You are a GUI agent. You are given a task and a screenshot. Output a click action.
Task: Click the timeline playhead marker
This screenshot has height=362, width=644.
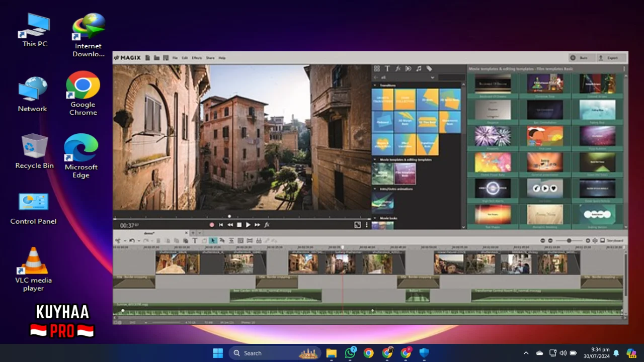coord(343,247)
